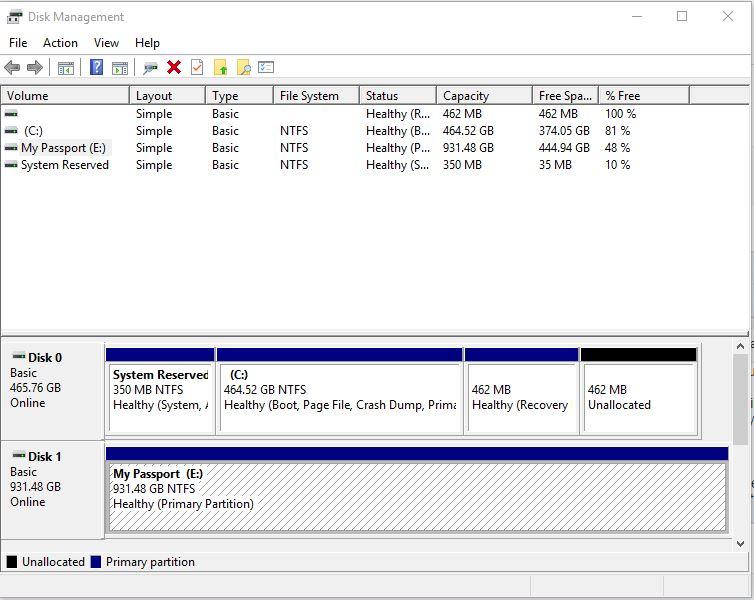Click the Disk 1 drive icon
754x600 pixels.
pos(19,455)
